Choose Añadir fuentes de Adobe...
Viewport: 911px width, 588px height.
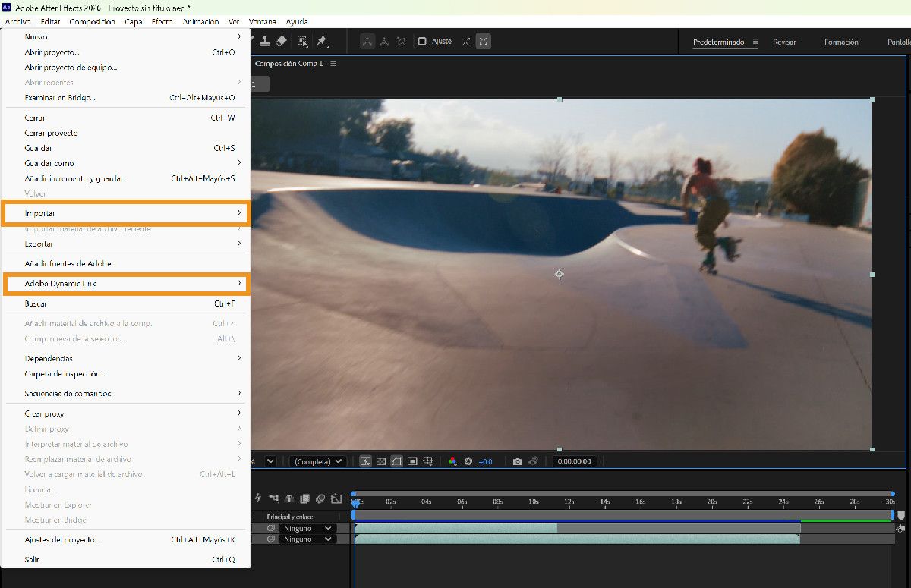click(126, 263)
